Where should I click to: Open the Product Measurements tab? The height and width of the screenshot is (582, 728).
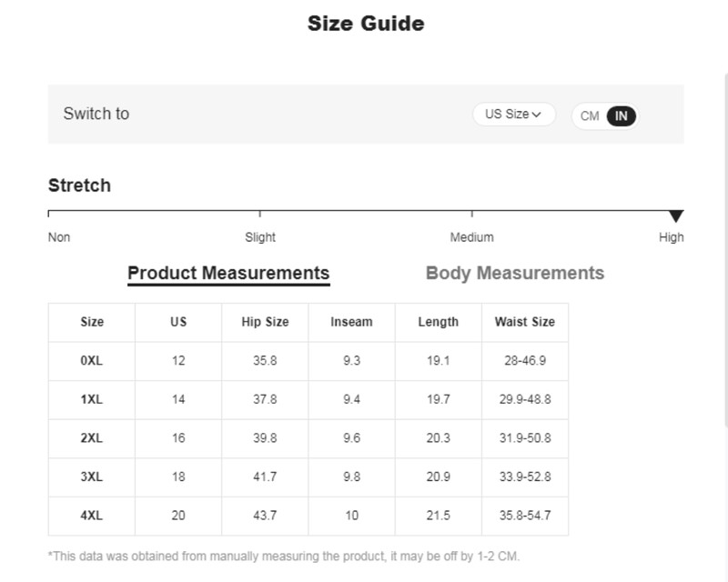(x=228, y=273)
